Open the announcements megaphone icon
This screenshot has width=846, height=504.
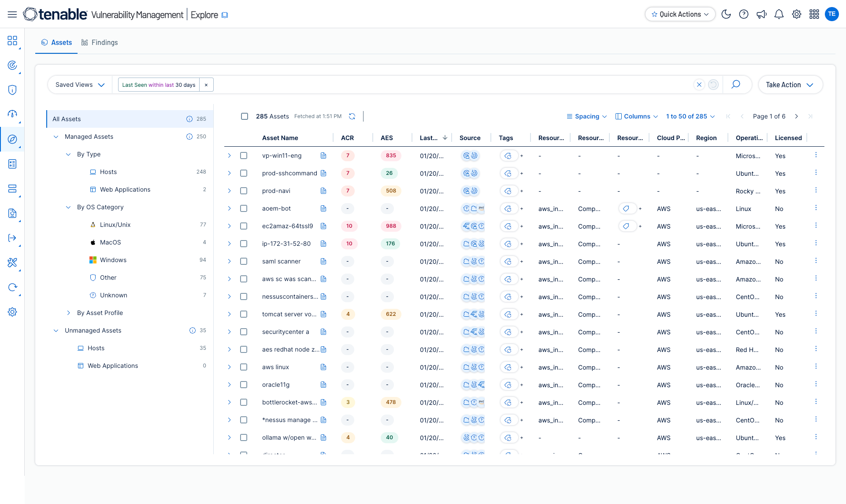click(x=761, y=14)
